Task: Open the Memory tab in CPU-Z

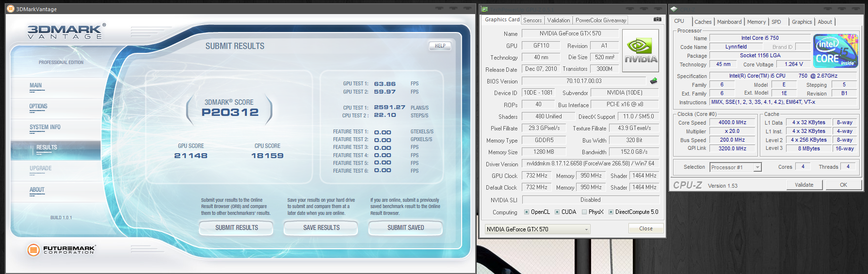Action: [x=756, y=22]
